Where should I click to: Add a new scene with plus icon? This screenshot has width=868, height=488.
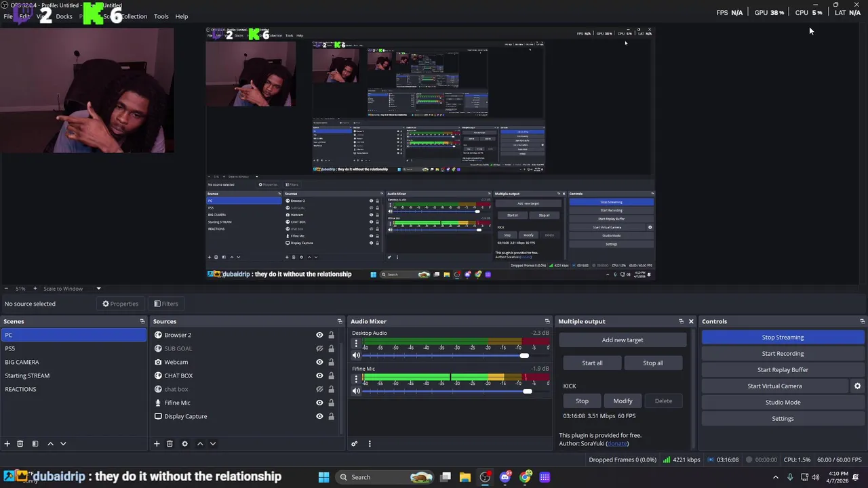click(7, 443)
